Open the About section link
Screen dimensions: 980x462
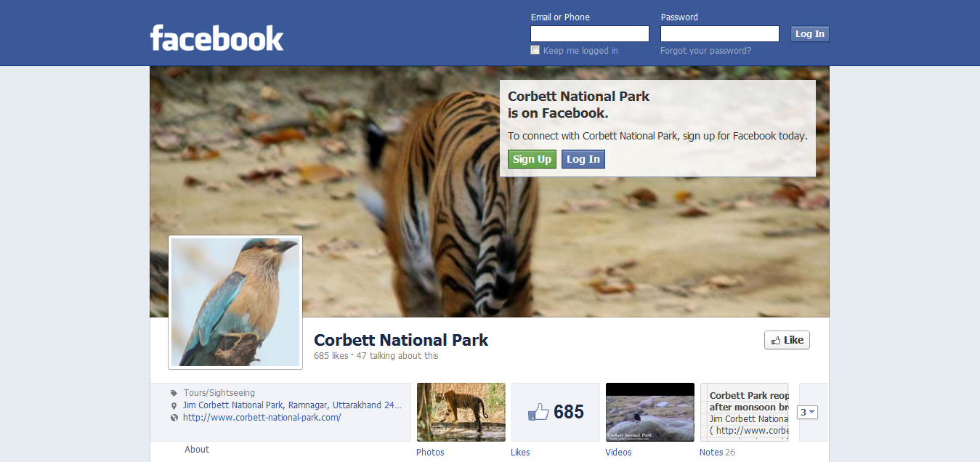tap(197, 450)
